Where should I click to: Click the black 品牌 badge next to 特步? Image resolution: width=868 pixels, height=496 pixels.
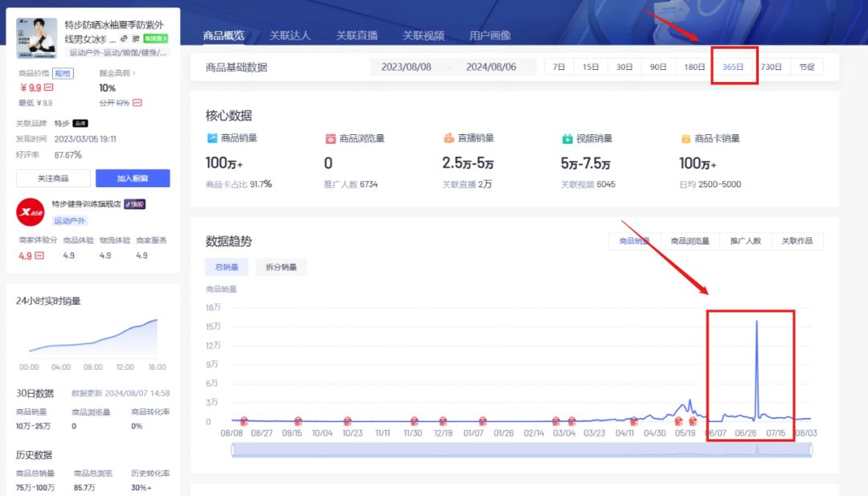tap(80, 124)
